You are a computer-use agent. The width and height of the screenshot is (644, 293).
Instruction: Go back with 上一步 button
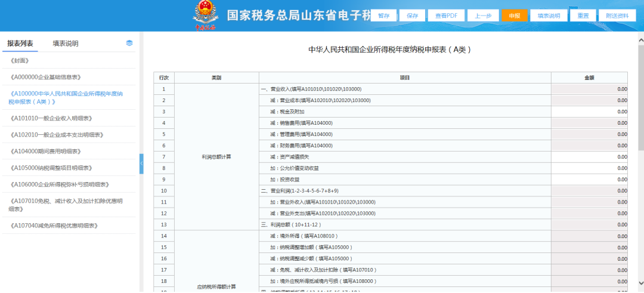click(x=483, y=16)
